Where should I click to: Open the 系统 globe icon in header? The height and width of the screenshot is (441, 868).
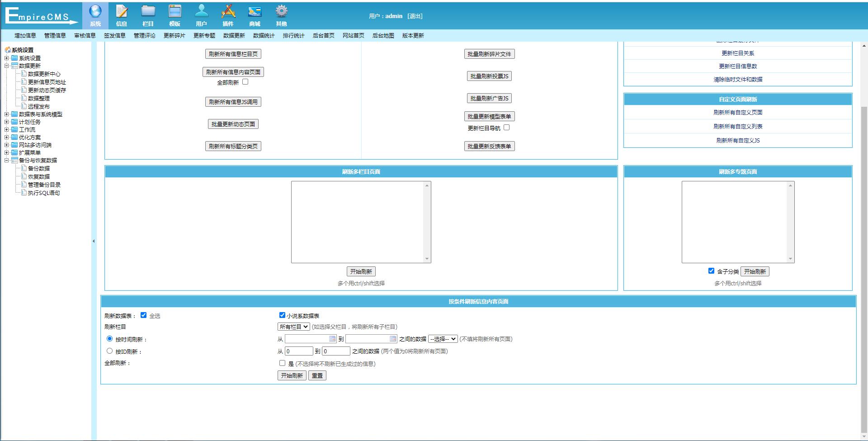click(95, 11)
